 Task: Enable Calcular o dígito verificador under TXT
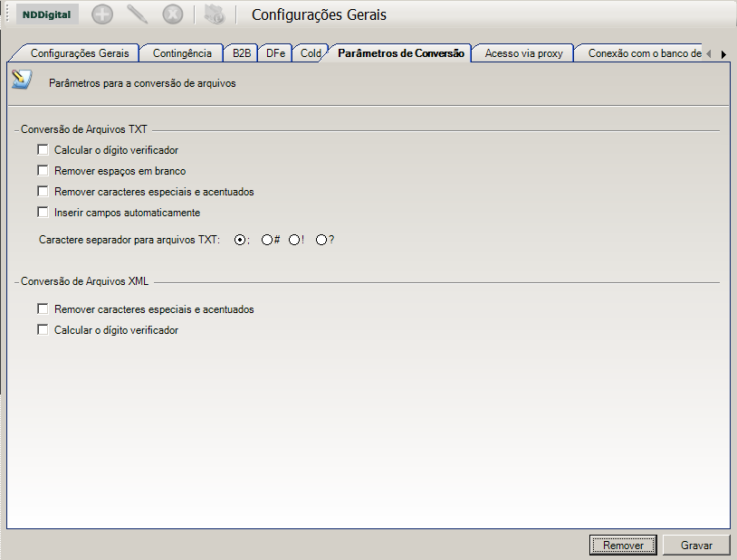43,150
